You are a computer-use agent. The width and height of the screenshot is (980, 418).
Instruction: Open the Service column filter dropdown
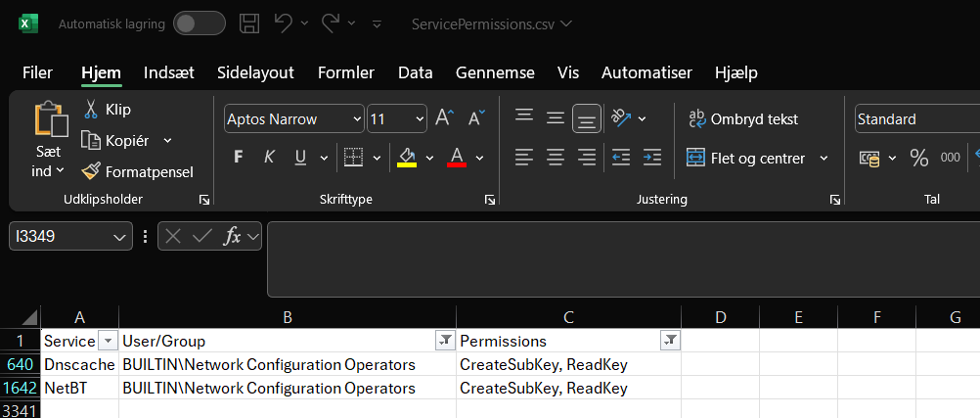pos(109,341)
